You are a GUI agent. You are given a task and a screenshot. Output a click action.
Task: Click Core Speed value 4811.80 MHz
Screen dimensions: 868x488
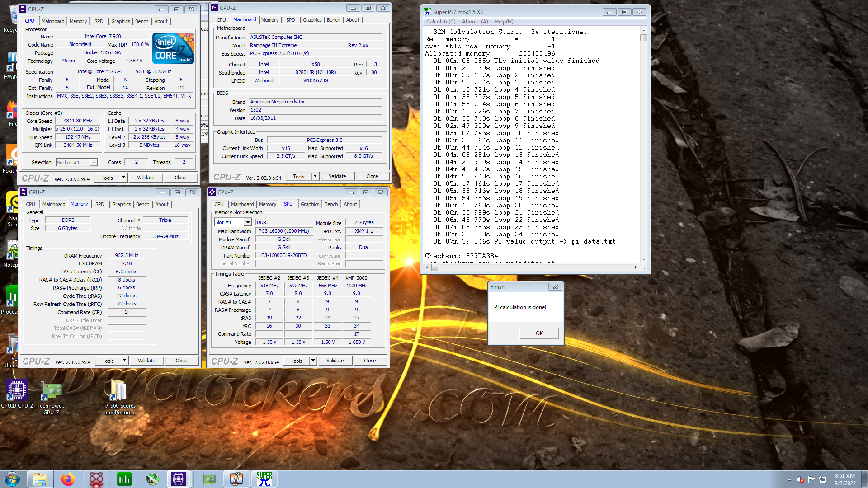tap(78, 121)
